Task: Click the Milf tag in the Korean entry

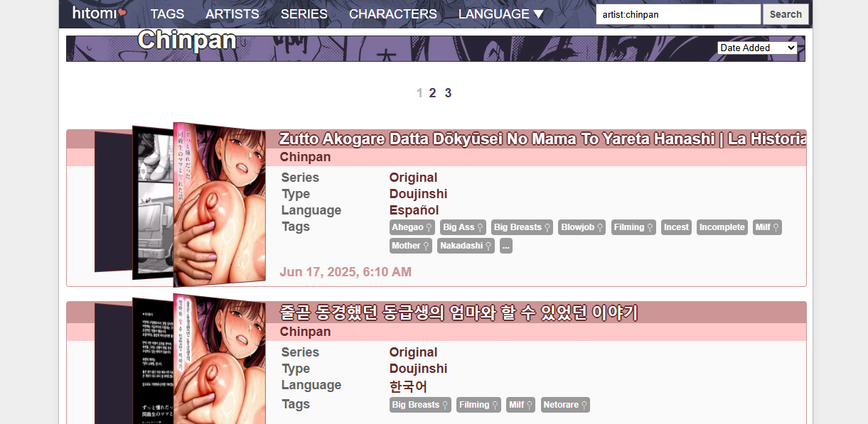Action: (521, 405)
